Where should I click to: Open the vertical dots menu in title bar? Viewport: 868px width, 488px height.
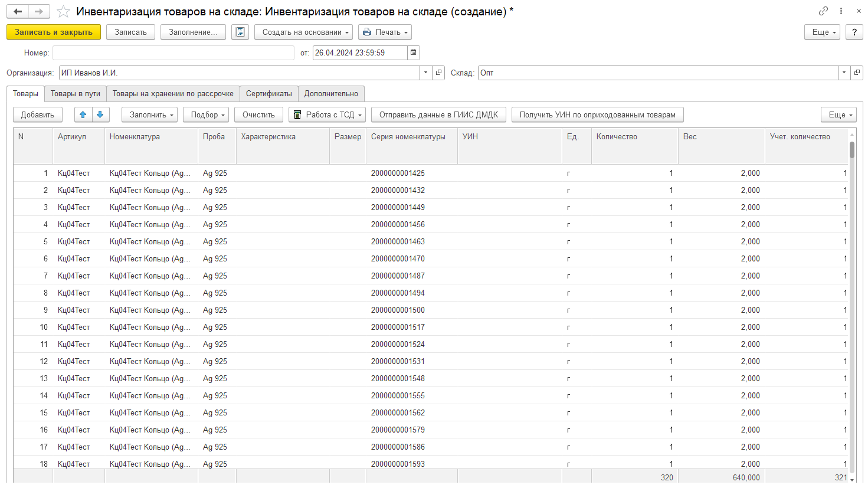point(841,11)
